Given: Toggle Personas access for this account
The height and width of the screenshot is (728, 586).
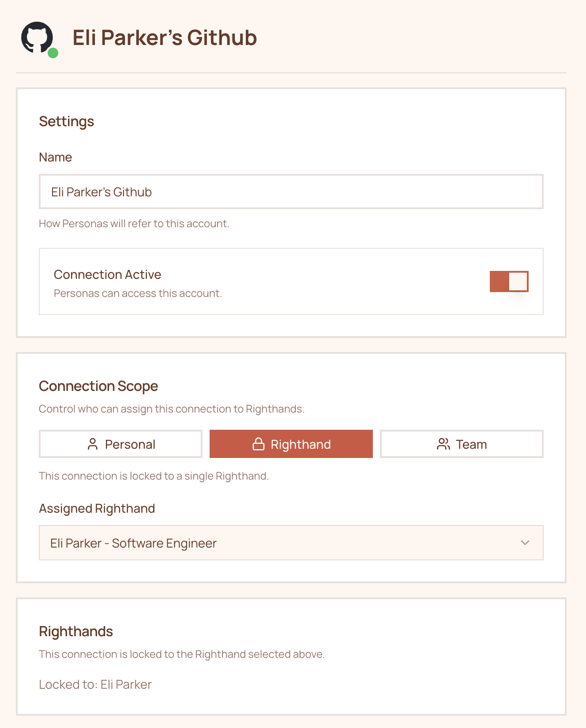Looking at the screenshot, I should click(x=509, y=281).
